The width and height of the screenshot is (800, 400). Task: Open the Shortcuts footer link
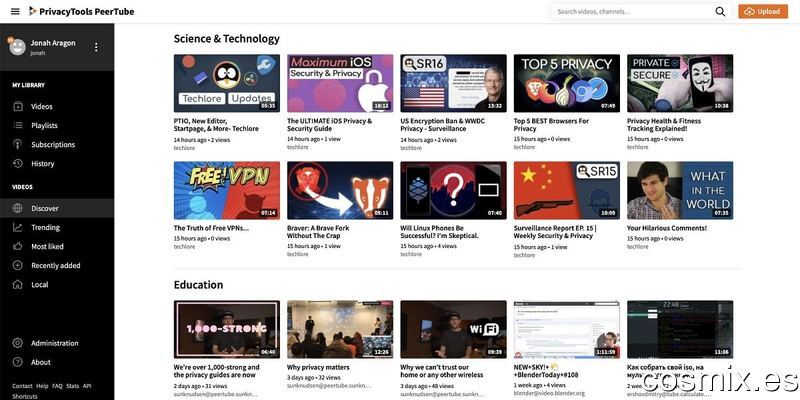tap(24, 396)
